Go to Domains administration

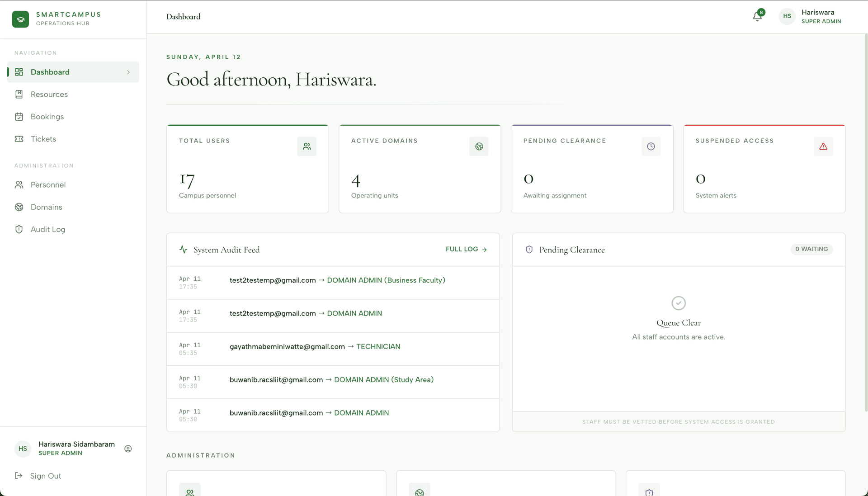click(x=73, y=207)
